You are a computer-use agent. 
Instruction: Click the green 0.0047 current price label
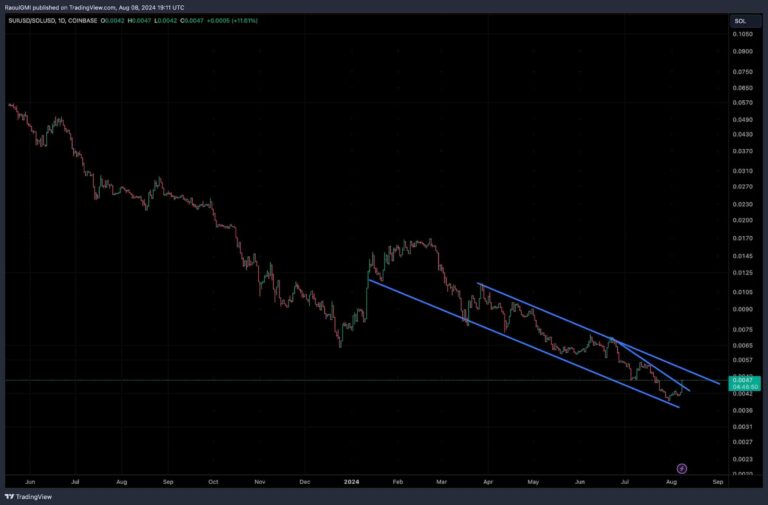[x=744, y=383]
